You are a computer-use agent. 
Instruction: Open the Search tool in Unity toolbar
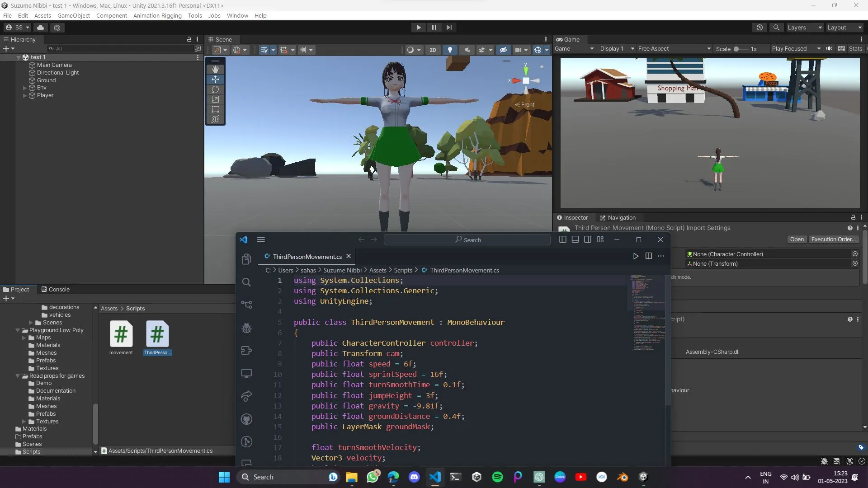click(x=776, y=28)
